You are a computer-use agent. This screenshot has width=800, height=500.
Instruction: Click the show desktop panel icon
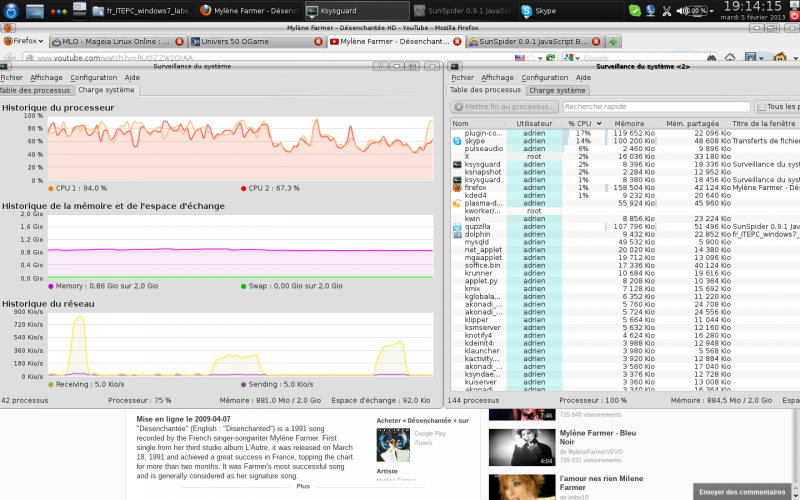point(35,10)
